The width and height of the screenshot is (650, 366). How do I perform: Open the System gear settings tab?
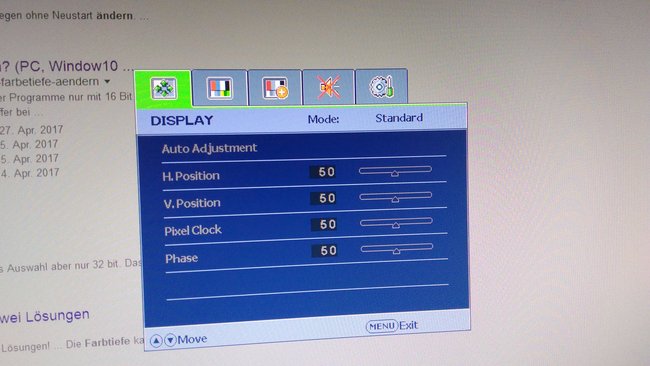pos(381,87)
